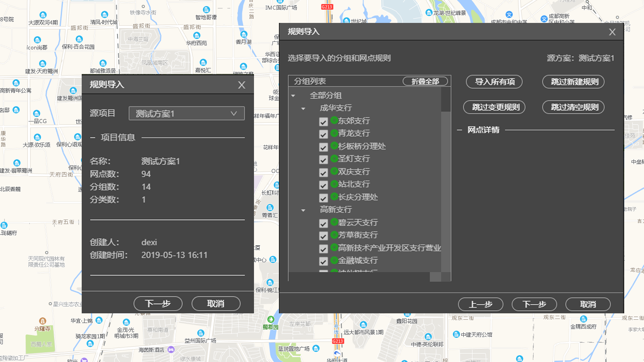Click the green status icon of 双庆支行
This screenshot has width=644, height=362.
click(x=334, y=171)
